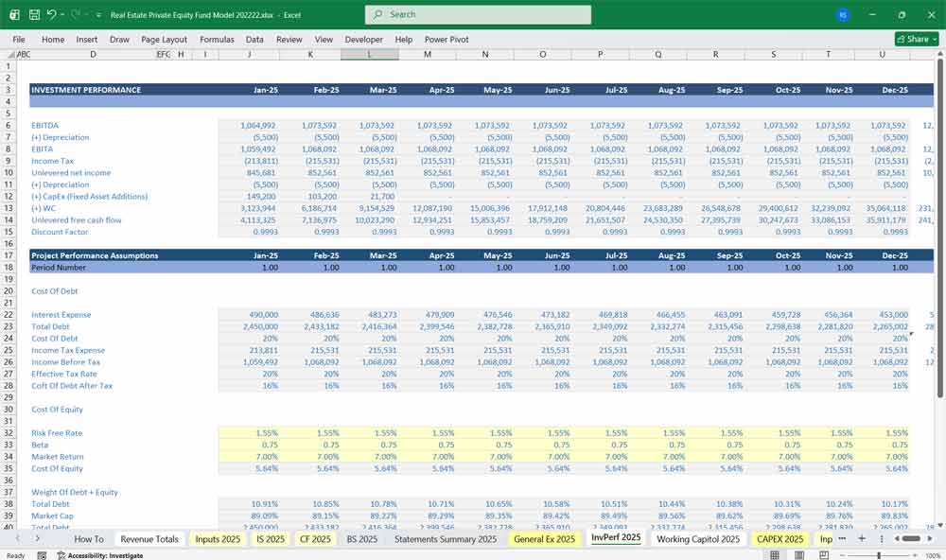Image resolution: width=946 pixels, height=560 pixels.
Task: Click the Zoom In button on status bar
Action: (913, 553)
